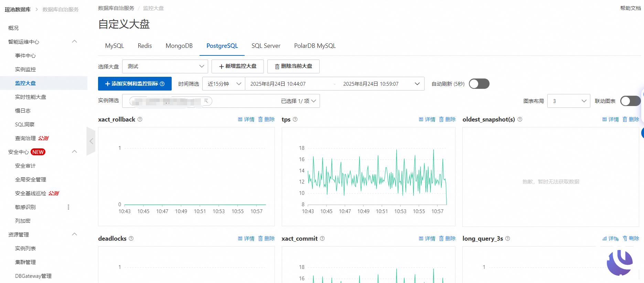Screen dimensions: 644x283
Task: Open 详情 for xact_rollback chart
Action: pyautogui.click(x=246, y=119)
